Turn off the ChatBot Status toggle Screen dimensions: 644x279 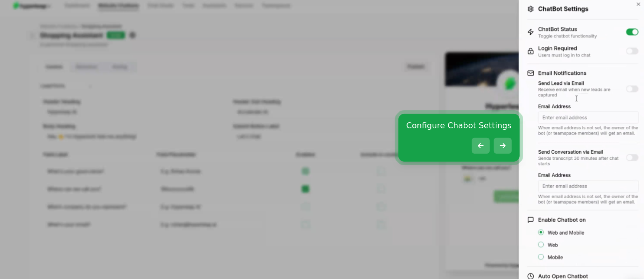pyautogui.click(x=632, y=32)
